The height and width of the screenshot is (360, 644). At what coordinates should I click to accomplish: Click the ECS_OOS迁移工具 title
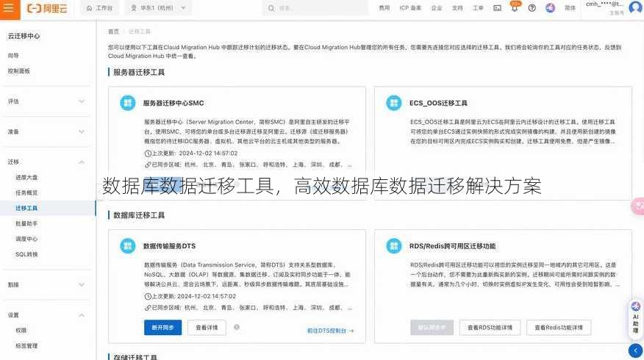point(438,103)
